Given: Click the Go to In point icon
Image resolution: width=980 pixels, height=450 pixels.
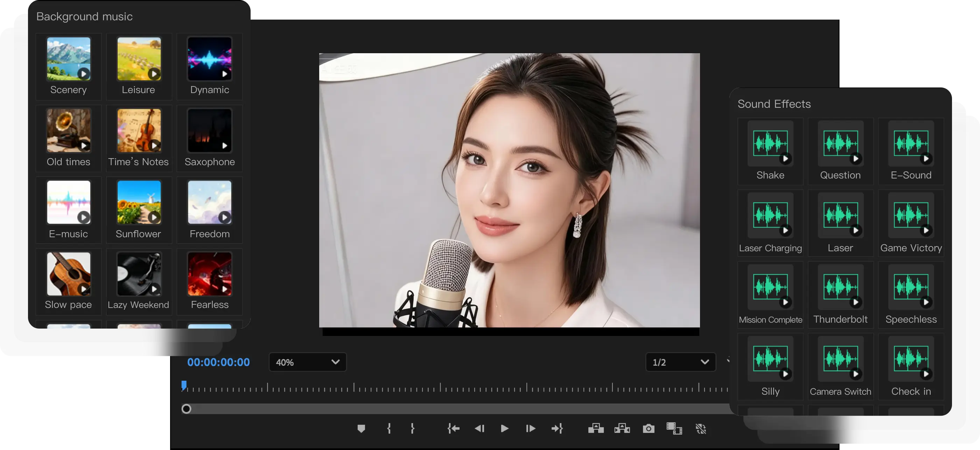Looking at the screenshot, I should 453,429.
